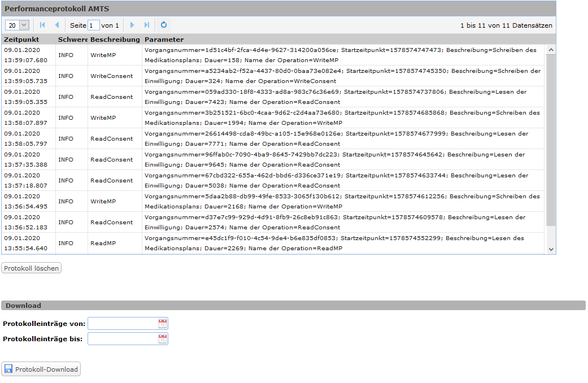Jump to last page of log
Screen dimensions: 588x383
coord(147,25)
